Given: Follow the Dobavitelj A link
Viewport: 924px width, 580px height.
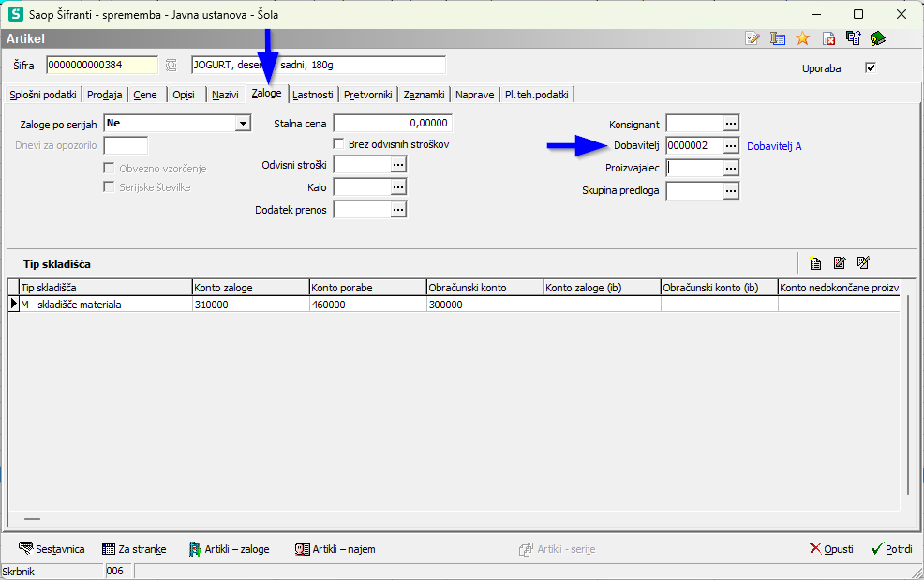Looking at the screenshot, I should coord(774,146).
